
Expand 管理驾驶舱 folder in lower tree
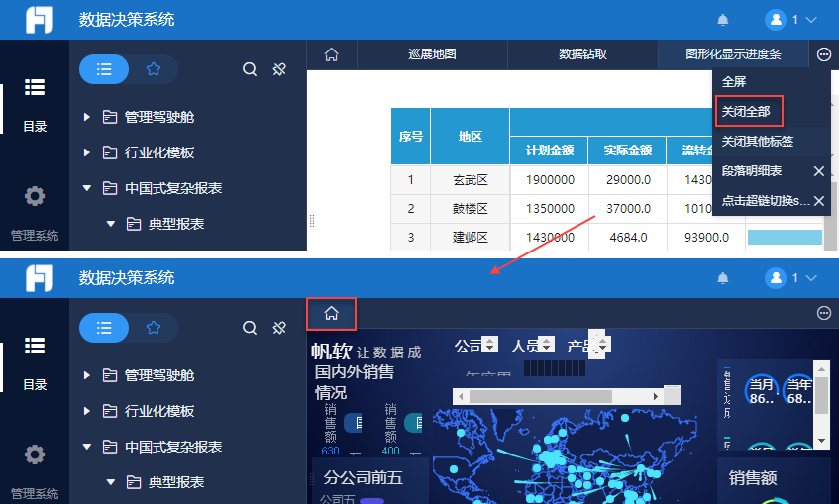click(87, 375)
